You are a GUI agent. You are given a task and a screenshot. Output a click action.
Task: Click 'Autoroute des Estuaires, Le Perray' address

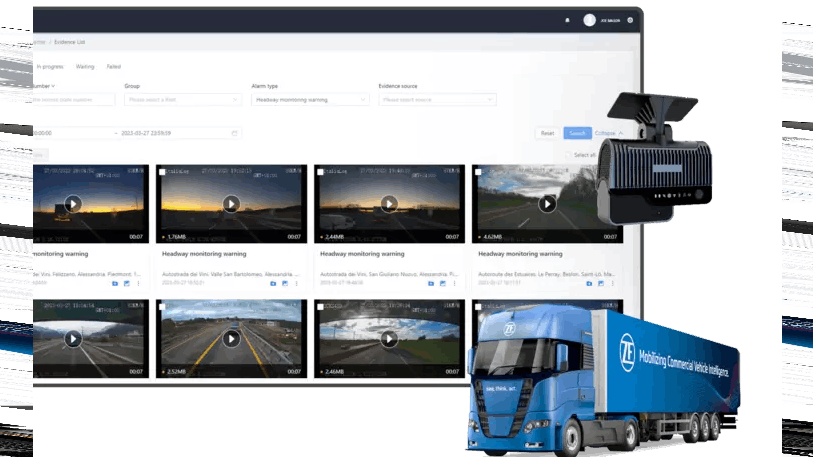coord(546,274)
